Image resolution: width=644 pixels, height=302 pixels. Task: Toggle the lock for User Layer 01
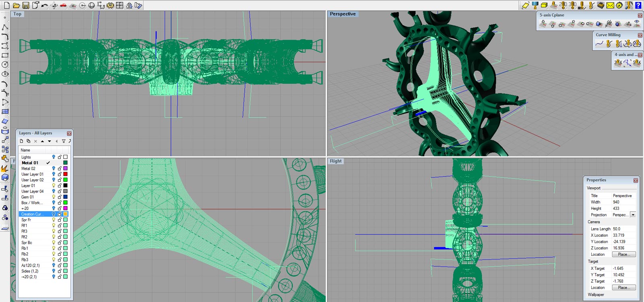tap(60, 174)
